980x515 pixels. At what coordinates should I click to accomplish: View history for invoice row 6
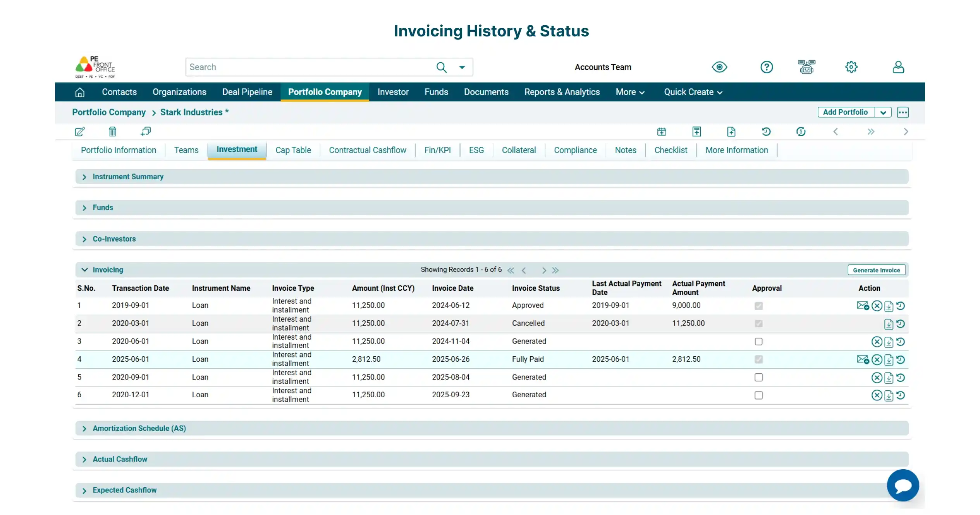coord(901,395)
